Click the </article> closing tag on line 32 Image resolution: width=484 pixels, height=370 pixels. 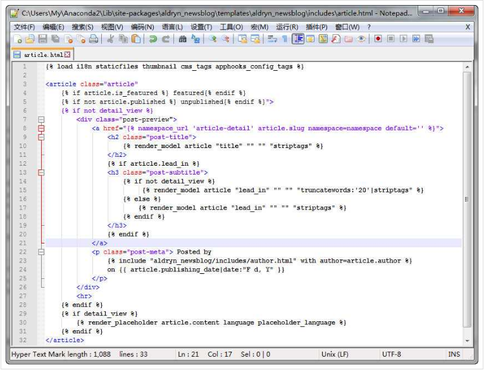coord(65,340)
